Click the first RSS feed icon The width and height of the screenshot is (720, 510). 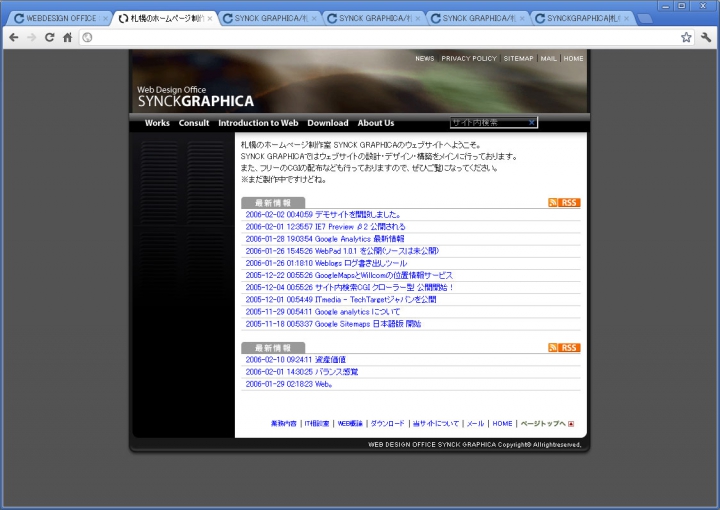pyautogui.click(x=564, y=203)
